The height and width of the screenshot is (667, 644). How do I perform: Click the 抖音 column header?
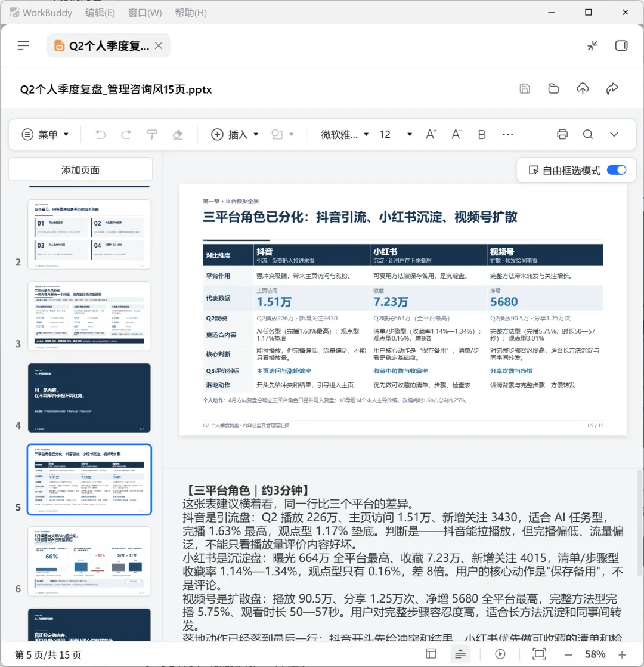[311, 255]
